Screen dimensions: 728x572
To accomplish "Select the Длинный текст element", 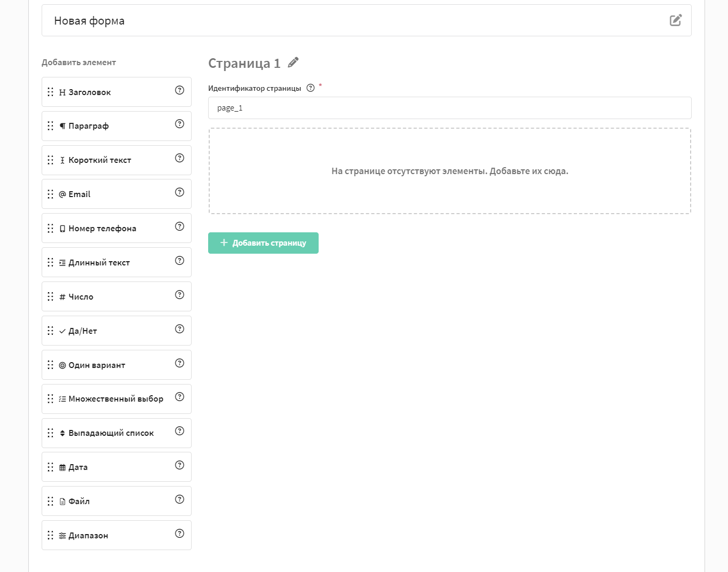I will tap(116, 262).
